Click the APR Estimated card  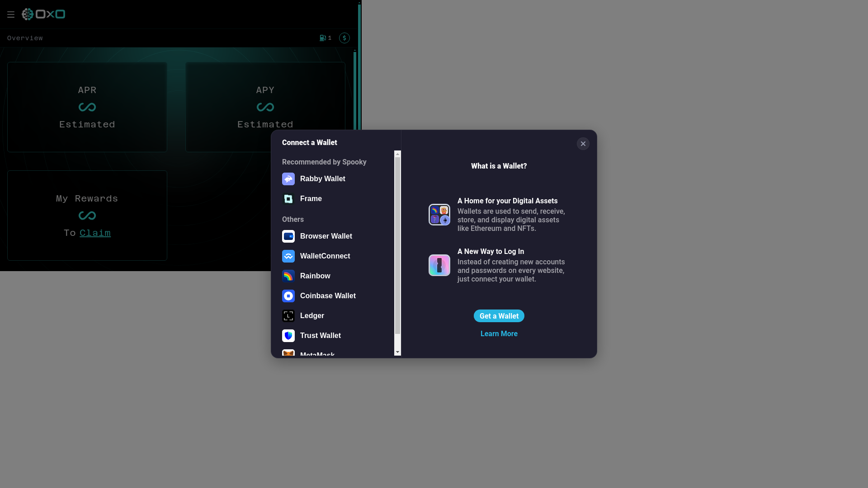click(x=87, y=107)
